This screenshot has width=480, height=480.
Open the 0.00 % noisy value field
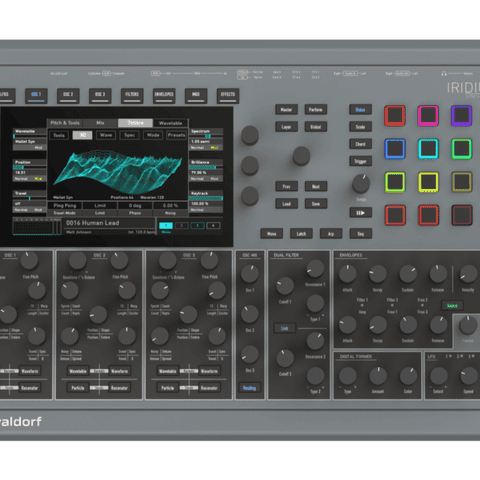tap(170, 205)
